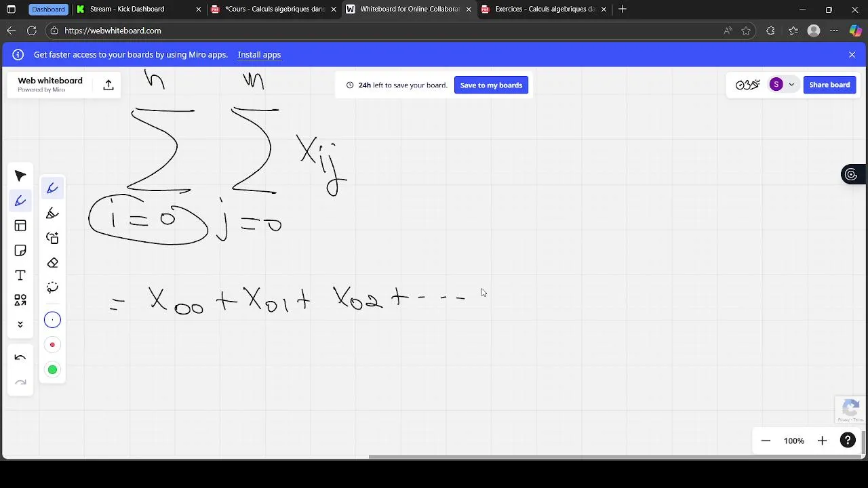
Task: Click the Install apps link
Action: pos(259,55)
